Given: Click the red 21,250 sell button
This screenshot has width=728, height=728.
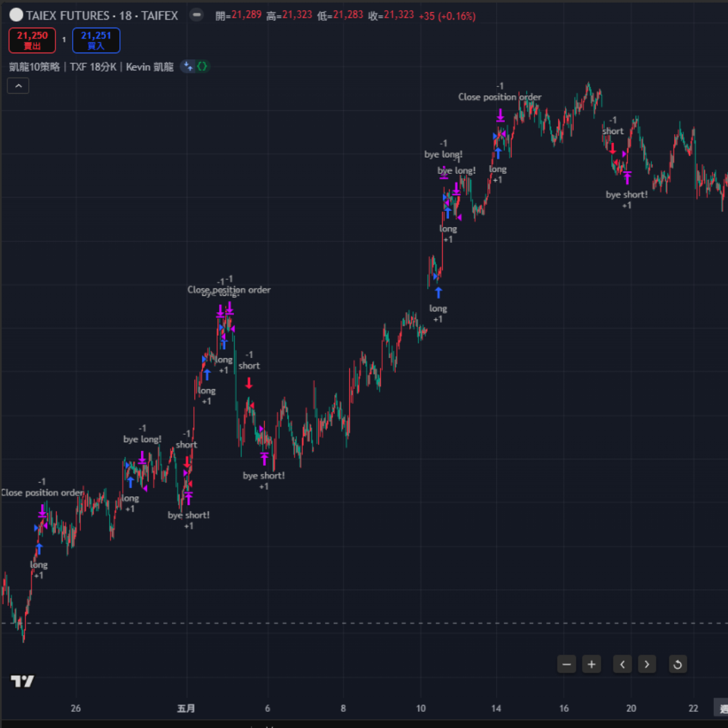Looking at the screenshot, I should [x=32, y=40].
